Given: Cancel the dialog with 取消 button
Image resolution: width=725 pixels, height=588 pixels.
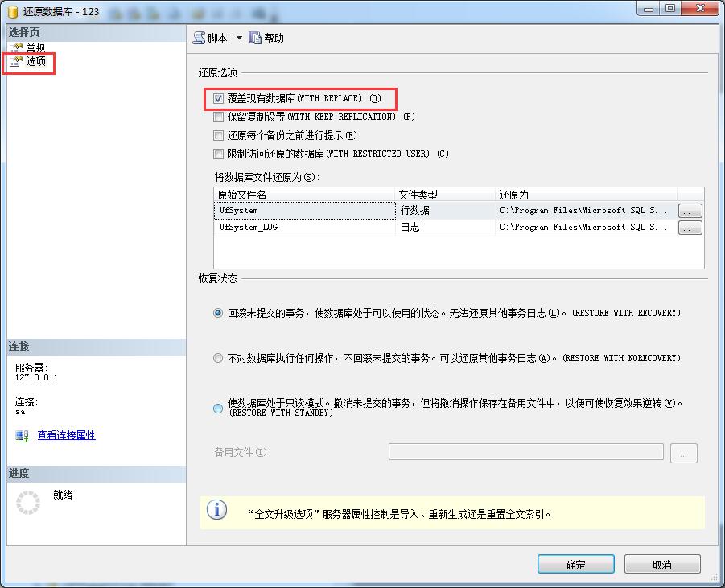Looking at the screenshot, I should [x=662, y=565].
